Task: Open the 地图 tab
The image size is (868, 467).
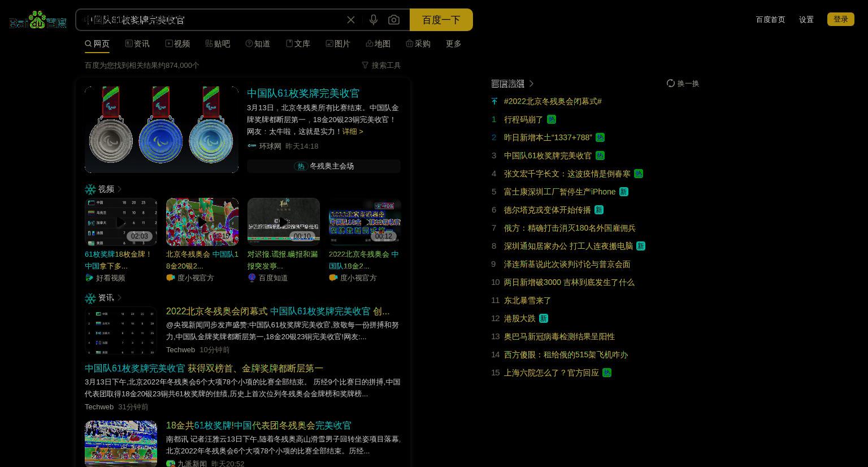Action: [378, 44]
